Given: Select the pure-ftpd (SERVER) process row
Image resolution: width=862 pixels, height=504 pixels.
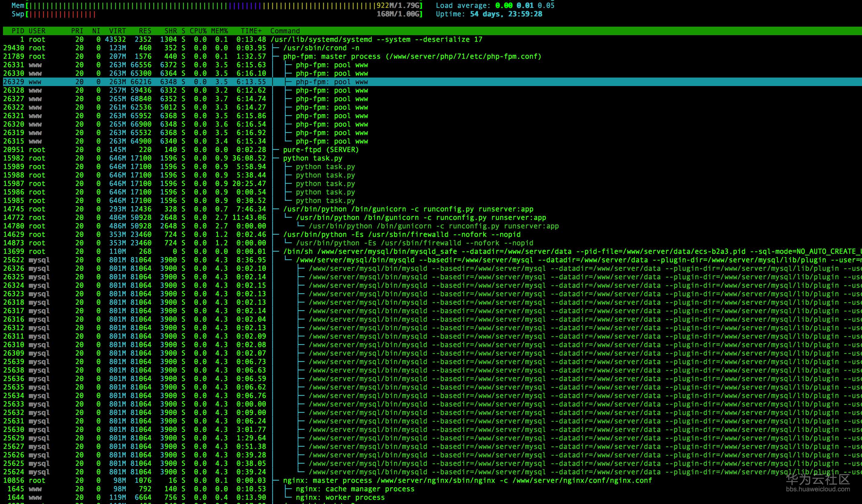Looking at the screenshot, I should coord(320,150).
